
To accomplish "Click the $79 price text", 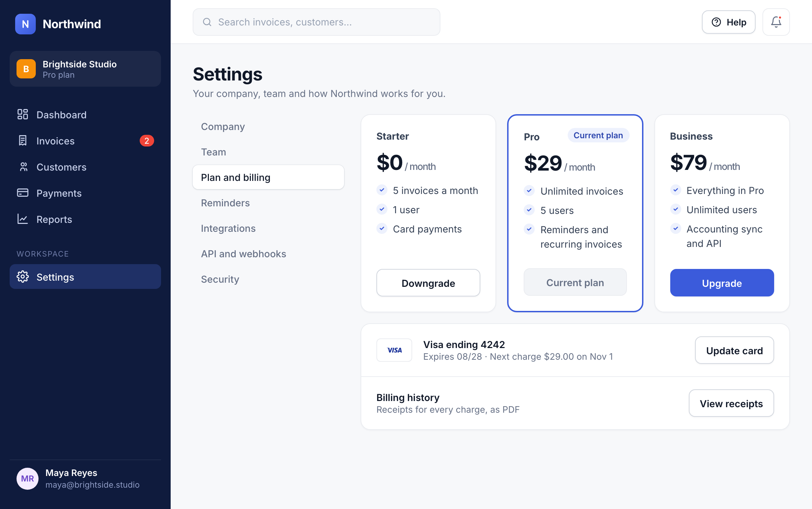I will pos(688,162).
